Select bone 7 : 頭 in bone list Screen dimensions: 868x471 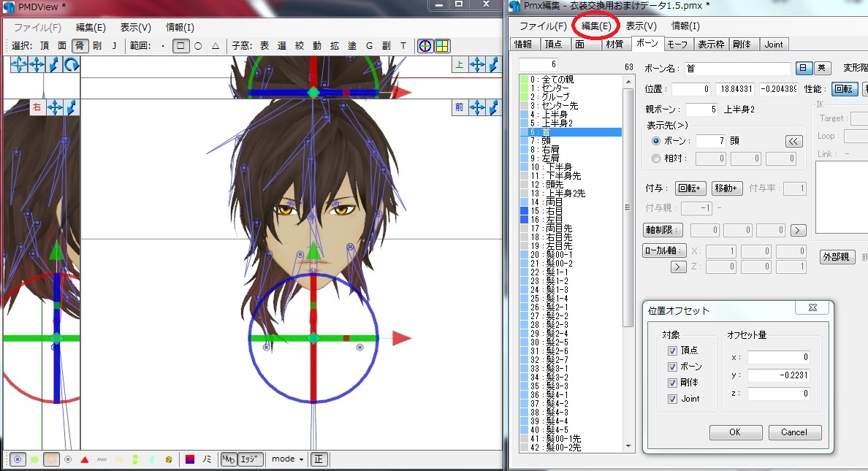pos(570,141)
